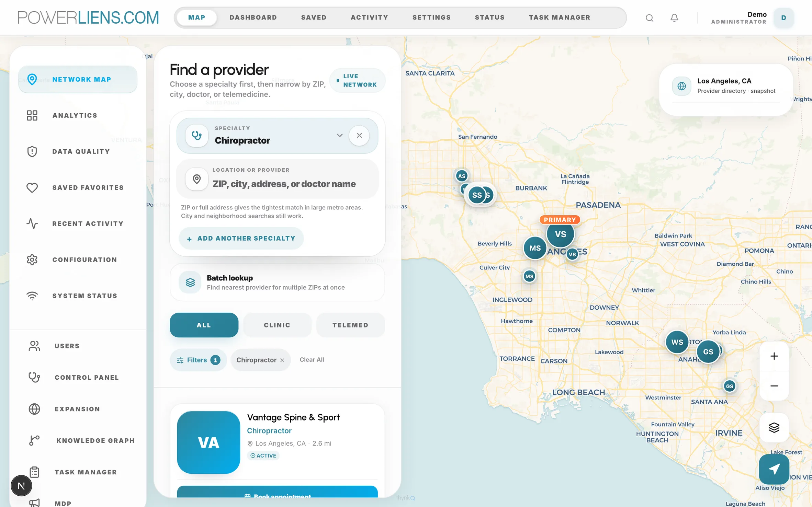812x507 pixels.
Task: Select the WS map marker near Anaheim
Action: [x=677, y=342]
